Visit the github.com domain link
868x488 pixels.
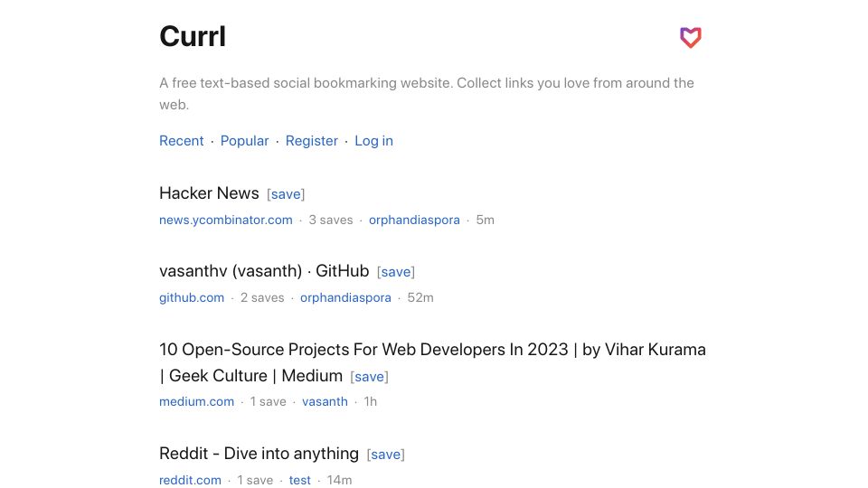click(x=192, y=297)
